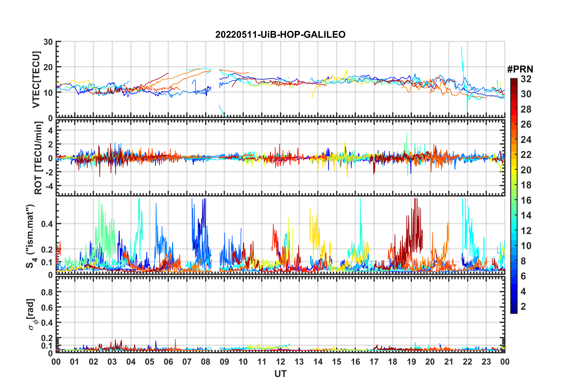This screenshot has height=392, width=561.
Task: Click the dark blue bottom of PRN colorbar
Action: pos(514,311)
